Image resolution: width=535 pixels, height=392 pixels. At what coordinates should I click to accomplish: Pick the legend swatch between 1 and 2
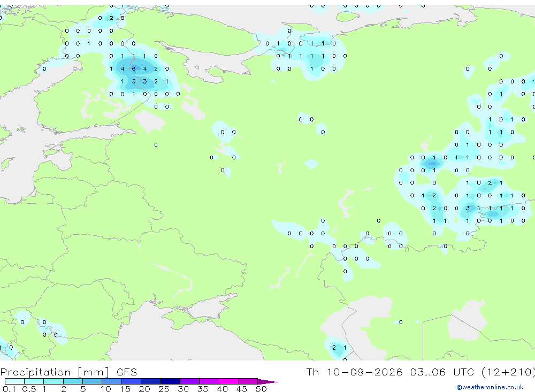(53, 381)
